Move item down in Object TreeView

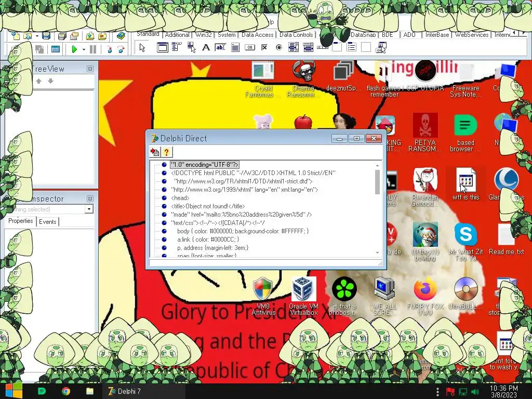point(50,81)
